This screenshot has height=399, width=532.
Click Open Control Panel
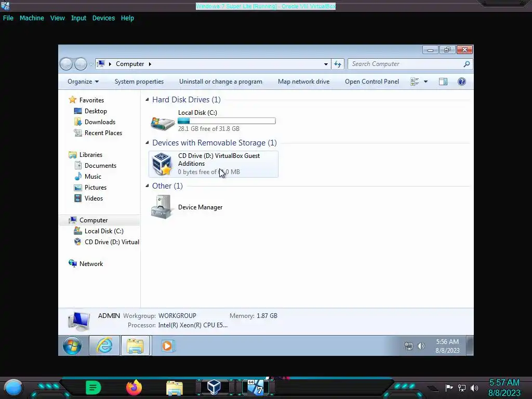coord(372,82)
